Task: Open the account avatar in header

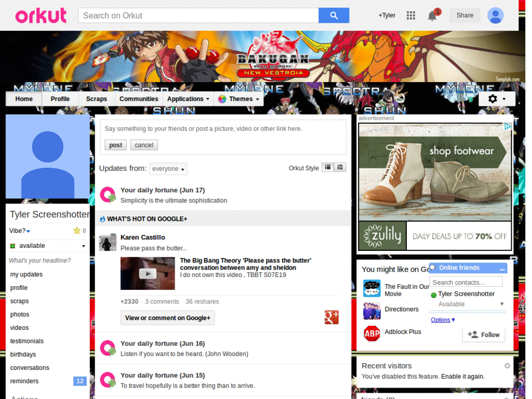Action: 495,16
